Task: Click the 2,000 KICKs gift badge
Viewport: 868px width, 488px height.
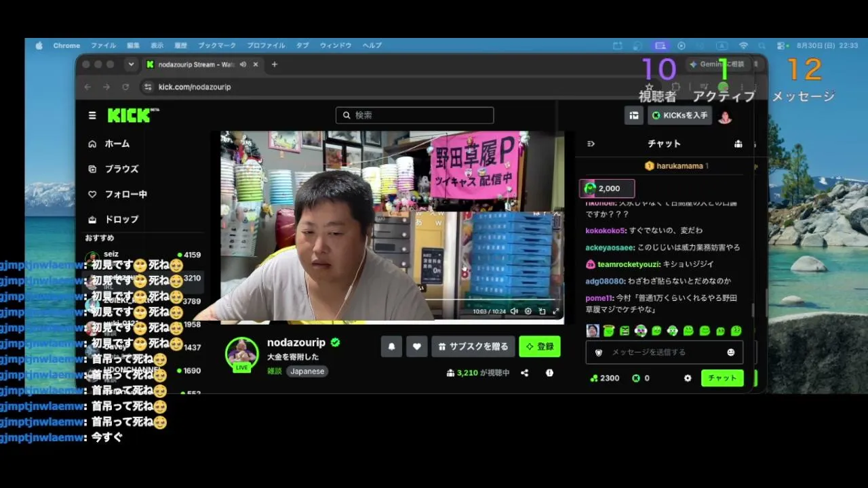Action: click(x=607, y=188)
